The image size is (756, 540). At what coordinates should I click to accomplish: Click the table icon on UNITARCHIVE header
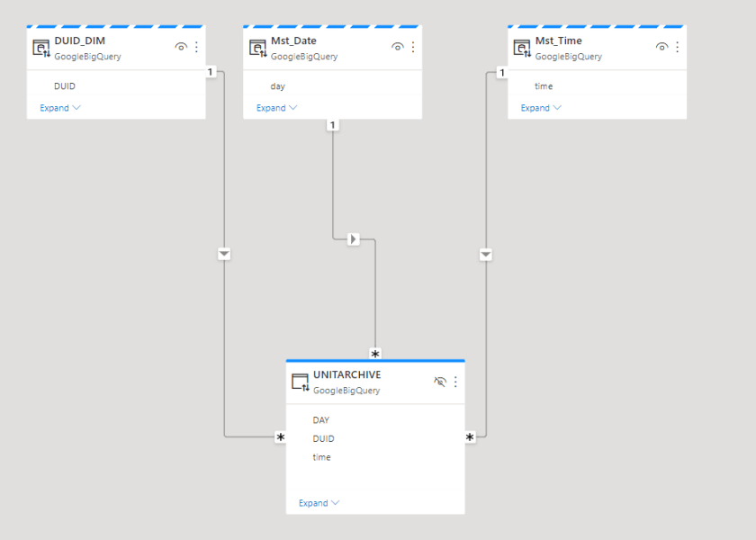click(x=300, y=381)
